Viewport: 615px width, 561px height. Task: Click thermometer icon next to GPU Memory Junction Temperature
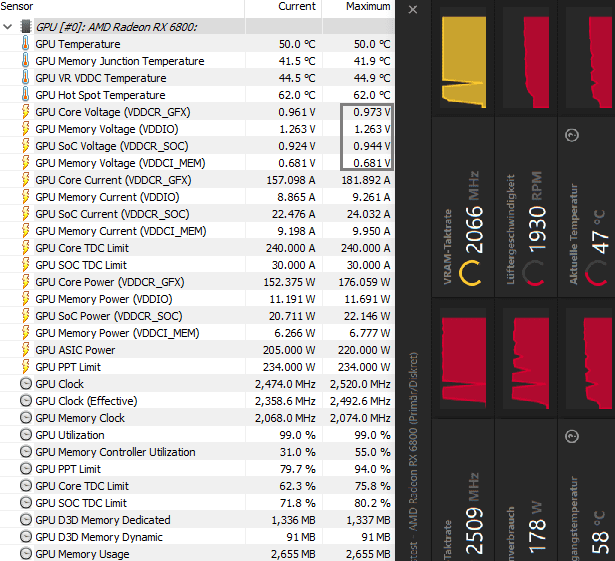[25, 61]
